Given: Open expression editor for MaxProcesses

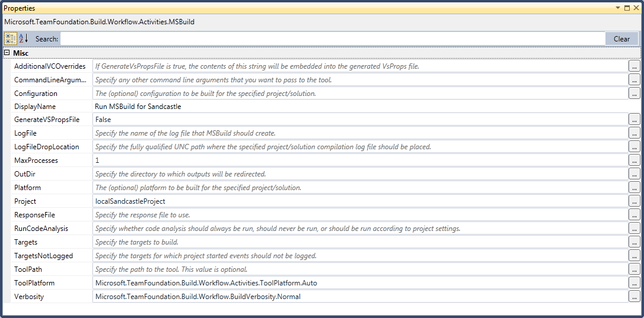Looking at the screenshot, I should coord(634,160).
